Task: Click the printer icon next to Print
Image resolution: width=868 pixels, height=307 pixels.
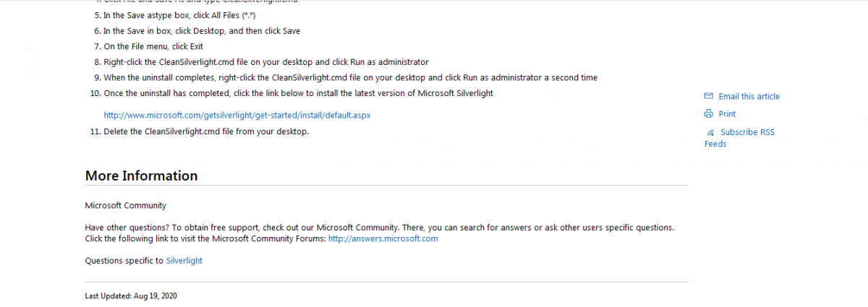Action: (709, 113)
